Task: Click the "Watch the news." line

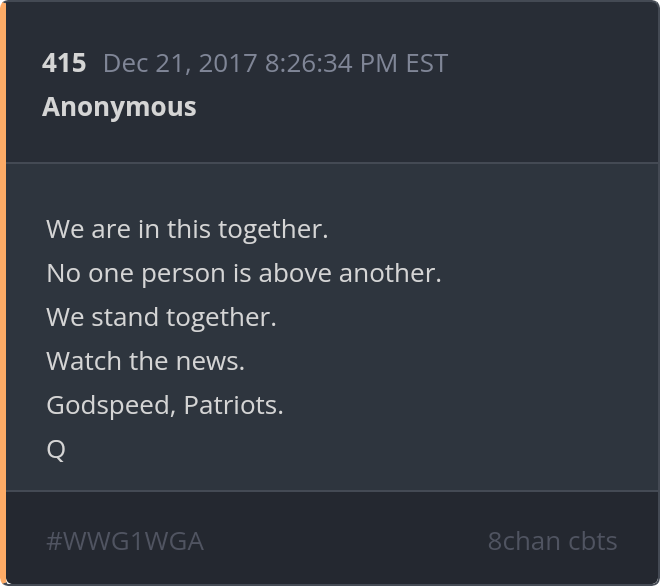Action: coord(145,361)
